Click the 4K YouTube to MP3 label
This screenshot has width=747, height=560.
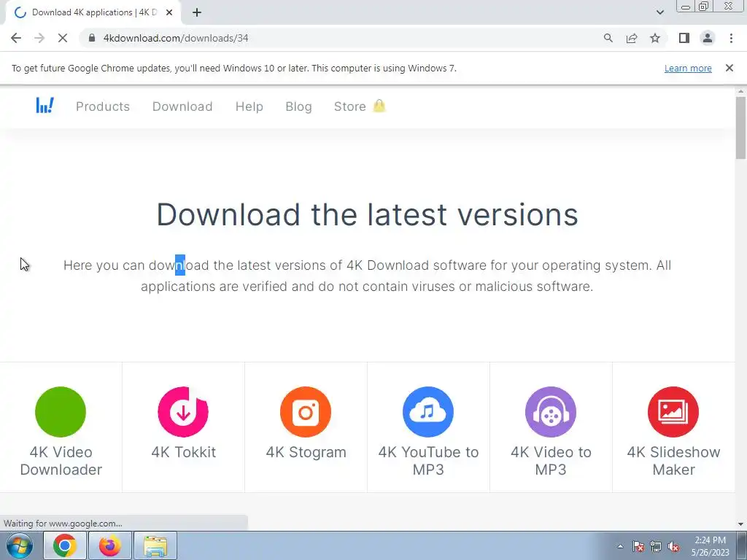pyautogui.click(x=428, y=461)
